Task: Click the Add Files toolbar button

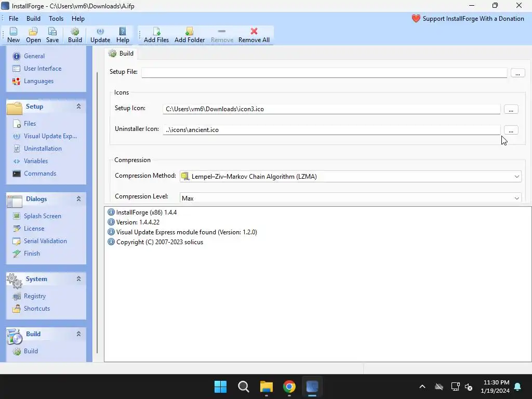Action: (156, 35)
